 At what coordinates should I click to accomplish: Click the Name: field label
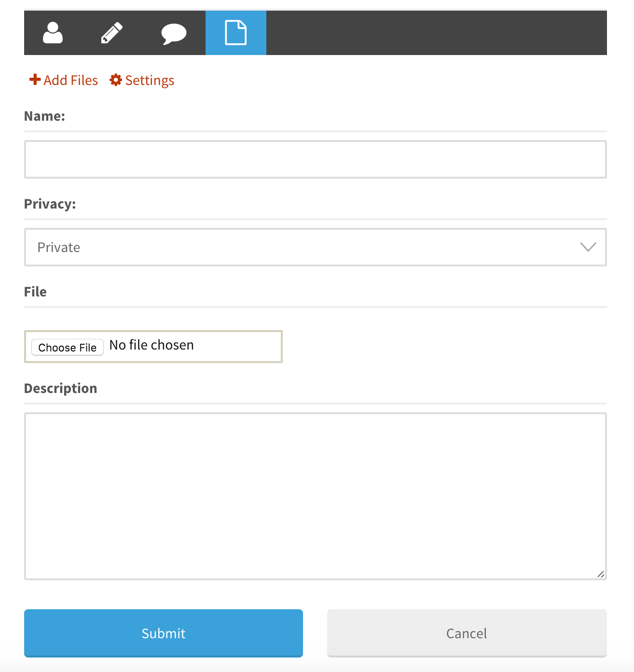[x=44, y=116]
